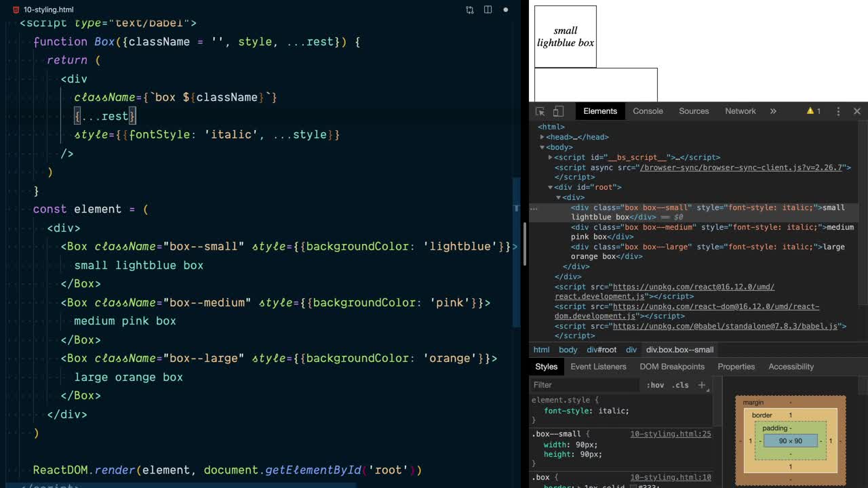
Task: Focus the styles Filter input
Action: click(585, 385)
